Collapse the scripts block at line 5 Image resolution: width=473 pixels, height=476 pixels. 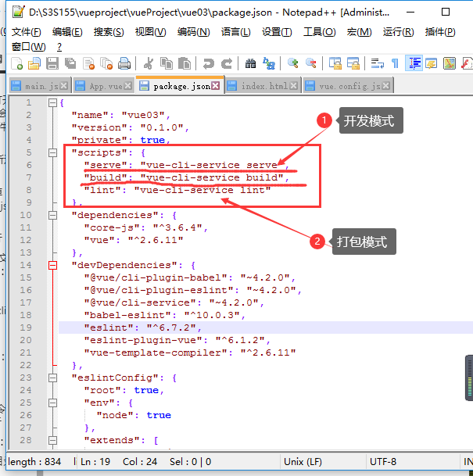pos(53,152)
